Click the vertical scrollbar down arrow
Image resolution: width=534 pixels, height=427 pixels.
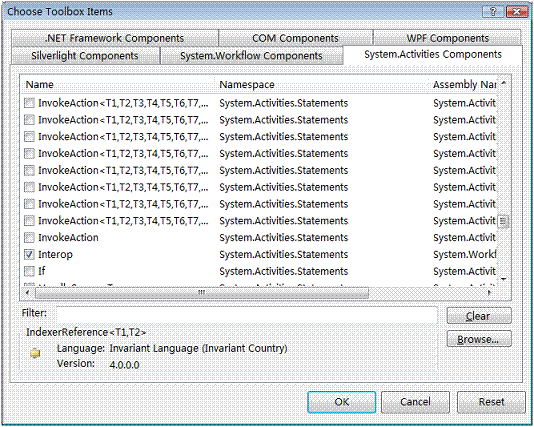pos(504,279)
